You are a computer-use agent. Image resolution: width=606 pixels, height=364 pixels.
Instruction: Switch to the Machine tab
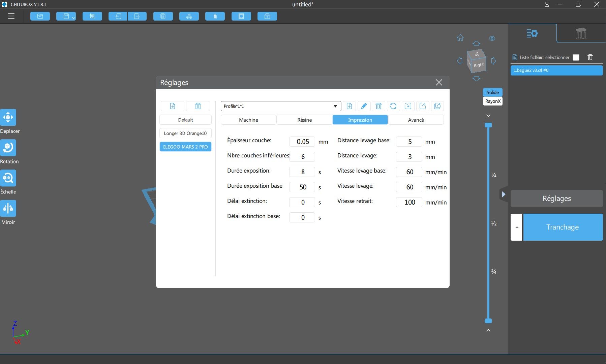point(248,120)
